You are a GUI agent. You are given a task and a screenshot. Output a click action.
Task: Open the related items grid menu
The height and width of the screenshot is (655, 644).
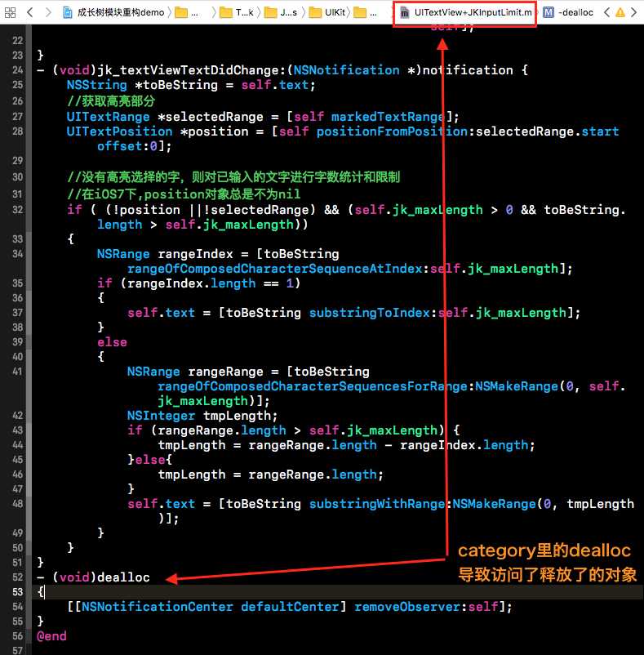10,12
